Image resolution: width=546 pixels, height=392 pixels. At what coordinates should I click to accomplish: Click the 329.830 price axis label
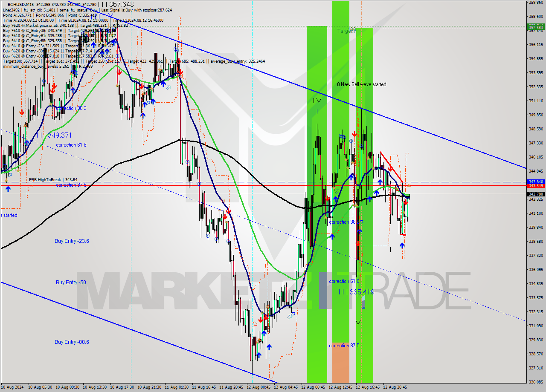point(536,340)
